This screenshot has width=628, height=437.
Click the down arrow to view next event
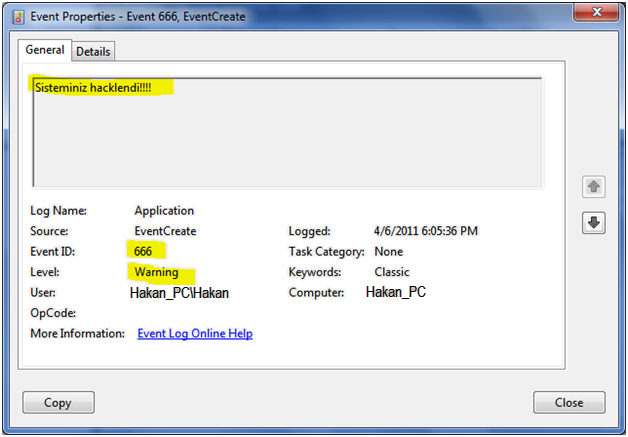(x=594, y=222)
